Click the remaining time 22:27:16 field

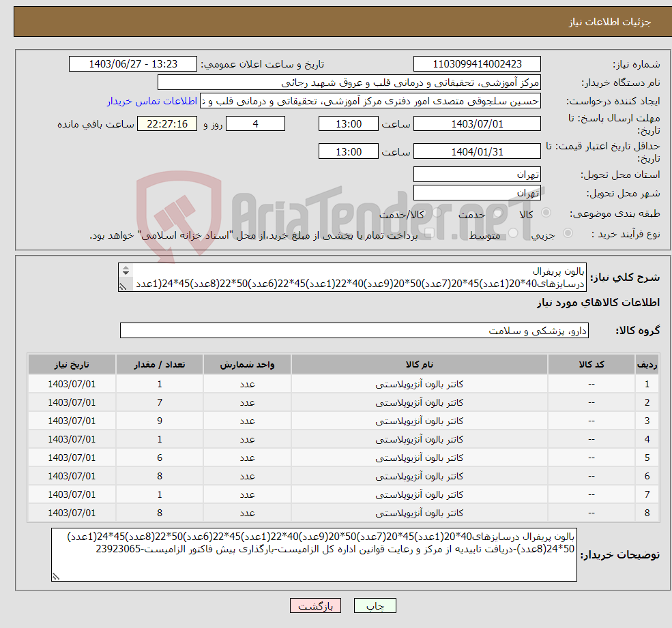(167, 124)
